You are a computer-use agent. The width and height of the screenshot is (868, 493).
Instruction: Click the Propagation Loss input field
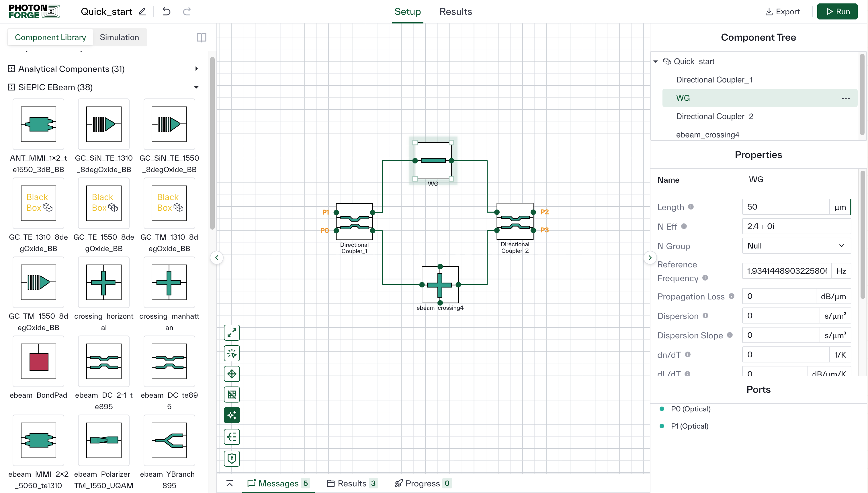click(779, 296)
